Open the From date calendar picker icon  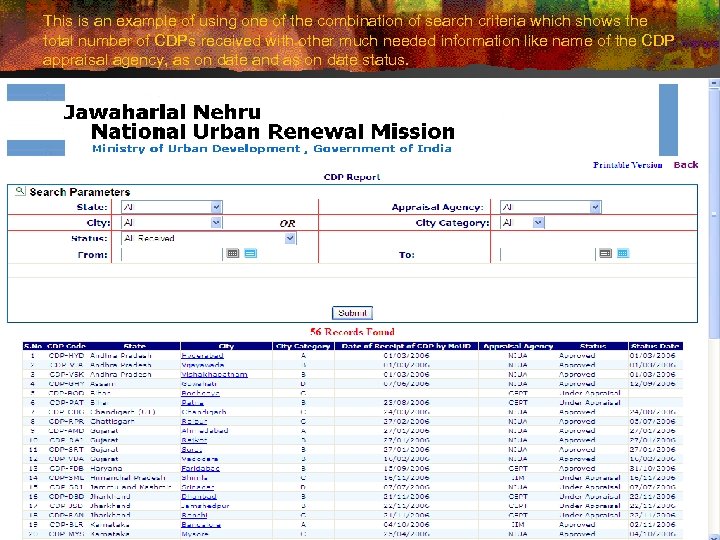click(x=233, y=253)
